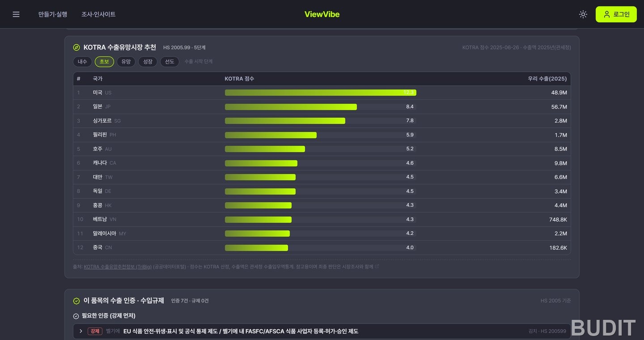Select the 베트남 VN row
The width and height of the screenshot is (644, 340).
322,219
